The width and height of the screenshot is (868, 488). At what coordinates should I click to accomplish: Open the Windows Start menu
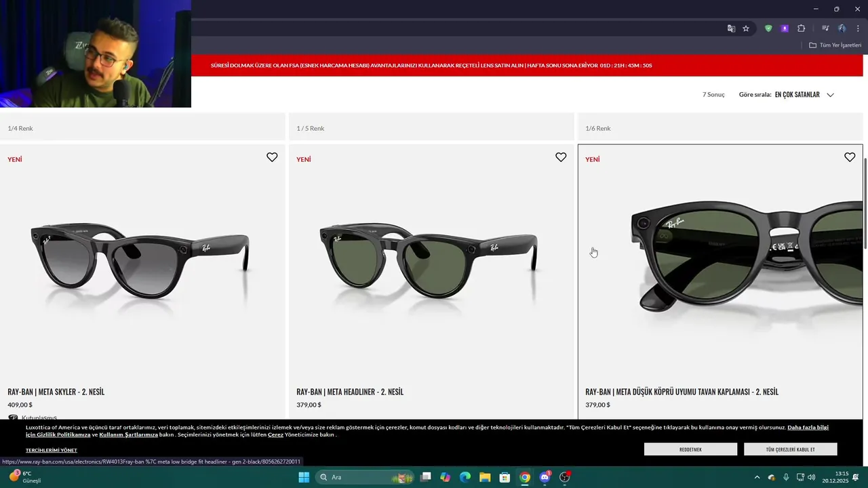click(304, 477)
